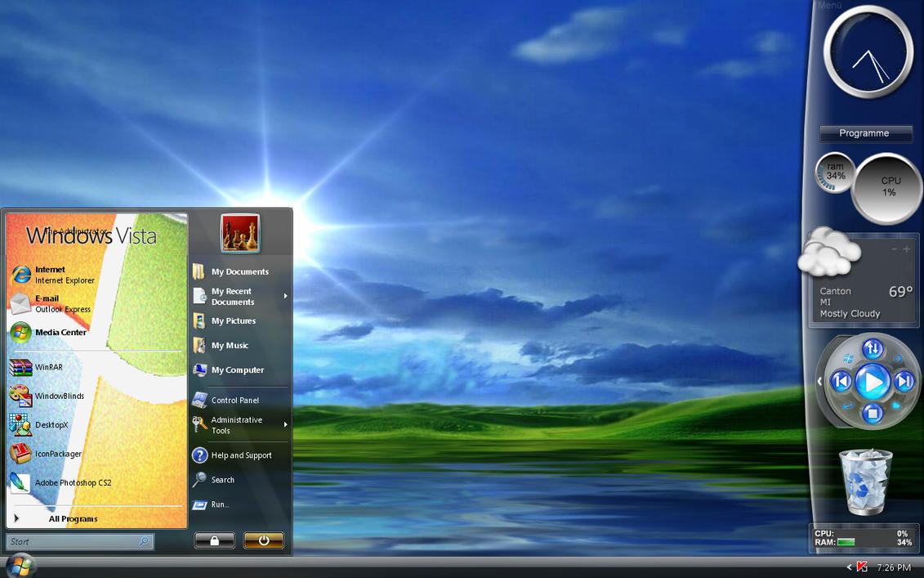Play media in the player widget
The height and width of the screenshot is (578, 924).
[x=873, y=382]
